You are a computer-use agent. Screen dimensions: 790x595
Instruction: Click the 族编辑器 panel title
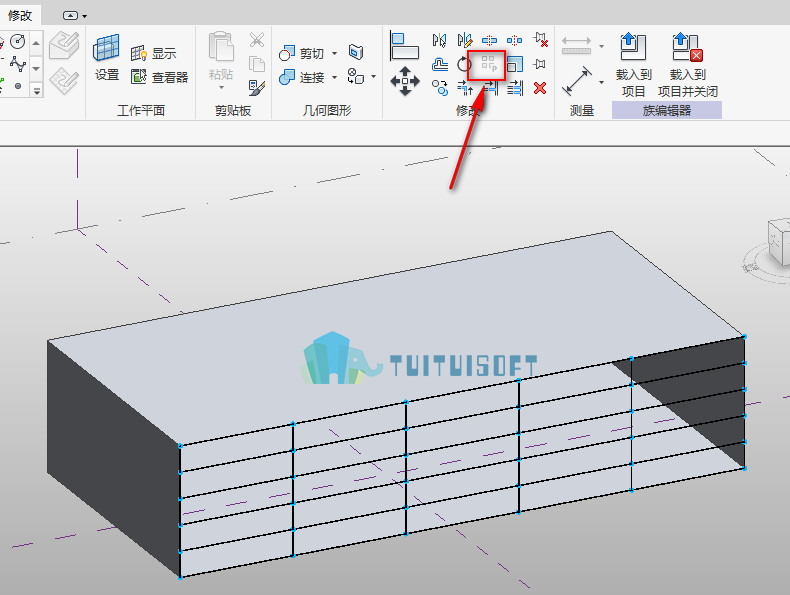667,110
